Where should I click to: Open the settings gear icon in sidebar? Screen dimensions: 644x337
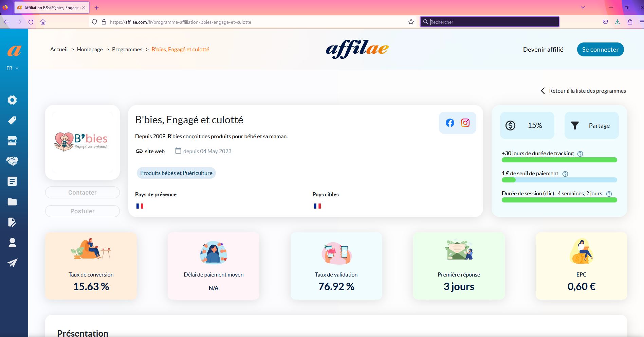pyautogui.click(x=12, y=100)
